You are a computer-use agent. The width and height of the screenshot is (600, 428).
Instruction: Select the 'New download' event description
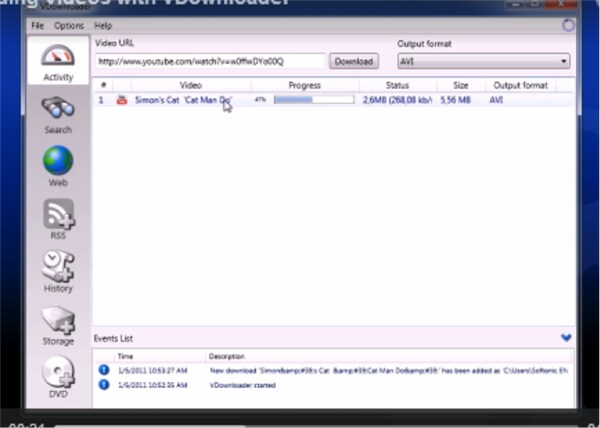tap(388, 370)
